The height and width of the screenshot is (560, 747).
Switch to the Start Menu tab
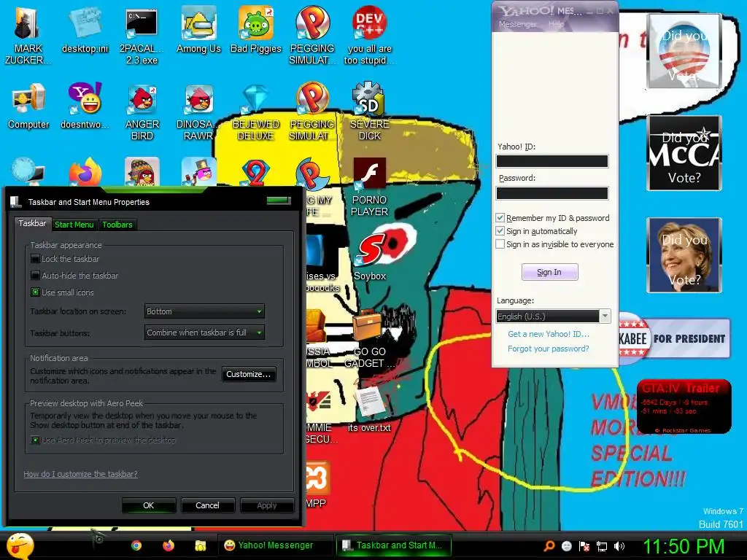pos(74,225)
